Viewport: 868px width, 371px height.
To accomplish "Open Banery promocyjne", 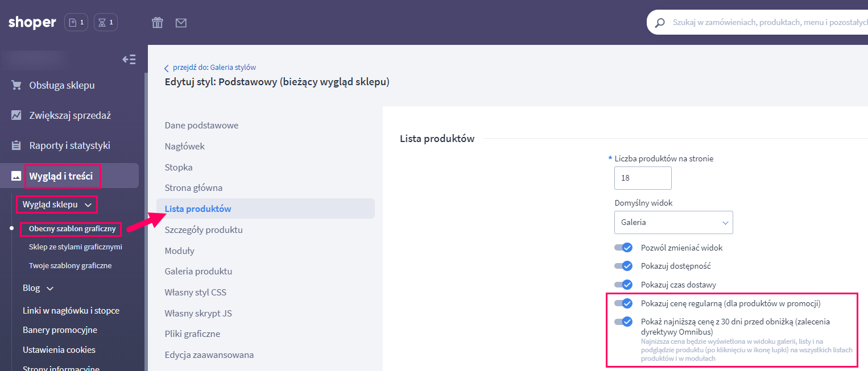I will 60,330.
